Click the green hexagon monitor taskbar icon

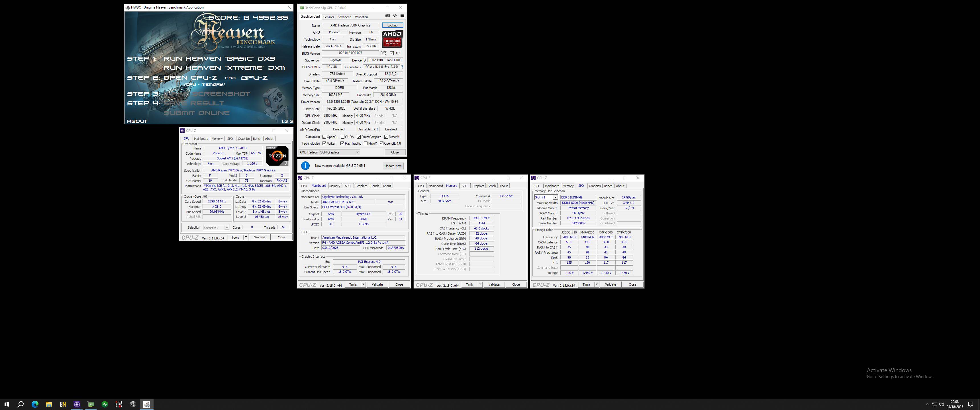coord(105,404)
